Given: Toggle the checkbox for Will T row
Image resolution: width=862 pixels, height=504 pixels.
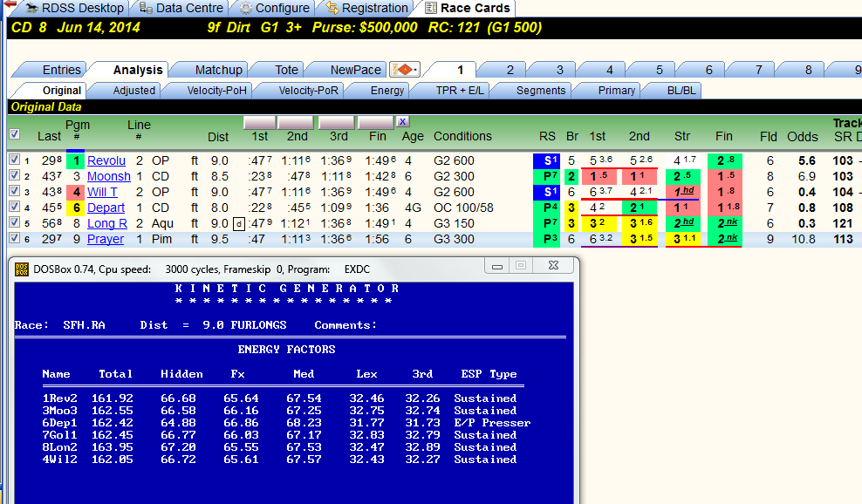Looking at the screenshot, I should pyautogui.click(x=14, y=191).
